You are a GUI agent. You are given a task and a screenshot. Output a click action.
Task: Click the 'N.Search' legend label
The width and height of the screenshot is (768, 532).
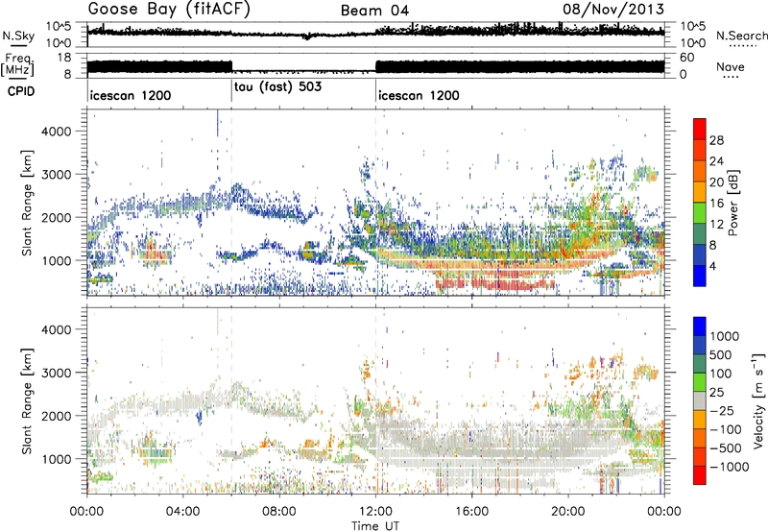(741, 36)
